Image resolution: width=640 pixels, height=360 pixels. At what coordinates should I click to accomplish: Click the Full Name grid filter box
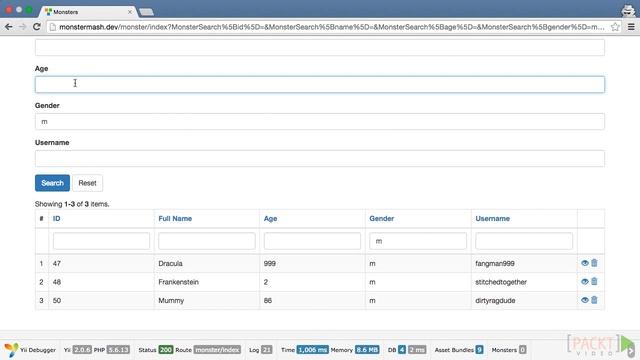coord(207,241)
